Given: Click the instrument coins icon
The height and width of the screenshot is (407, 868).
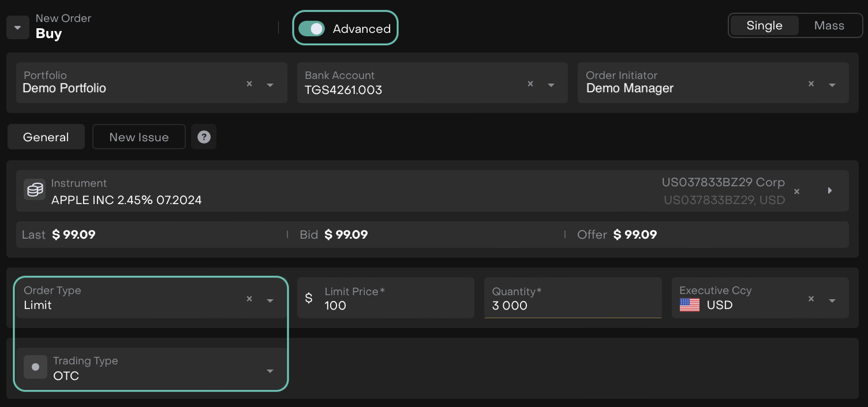Looking at the screenshot, I should (35, 190).
